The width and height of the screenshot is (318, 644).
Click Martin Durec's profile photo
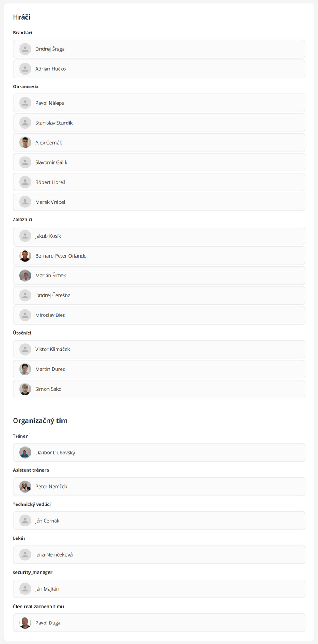25,369
